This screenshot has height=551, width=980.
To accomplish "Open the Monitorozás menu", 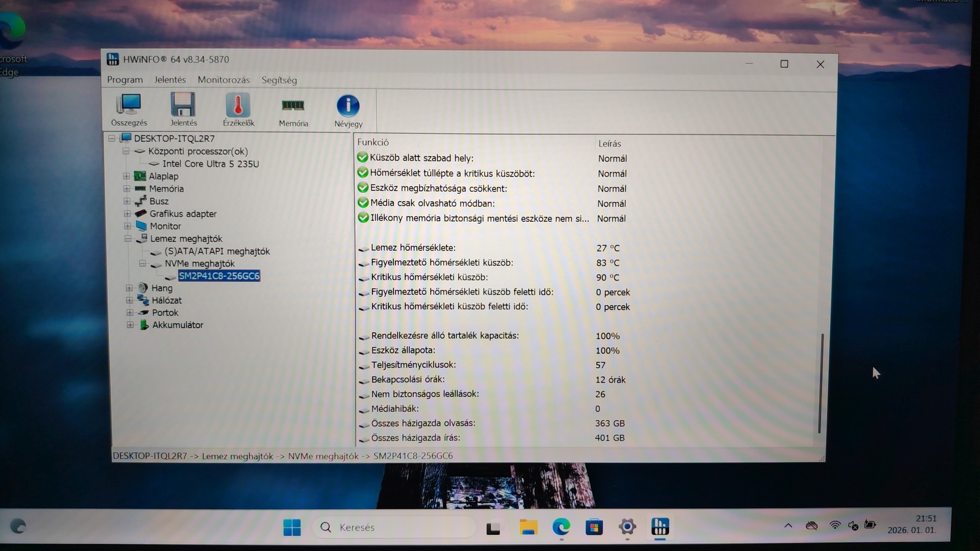I will [223, 80].
